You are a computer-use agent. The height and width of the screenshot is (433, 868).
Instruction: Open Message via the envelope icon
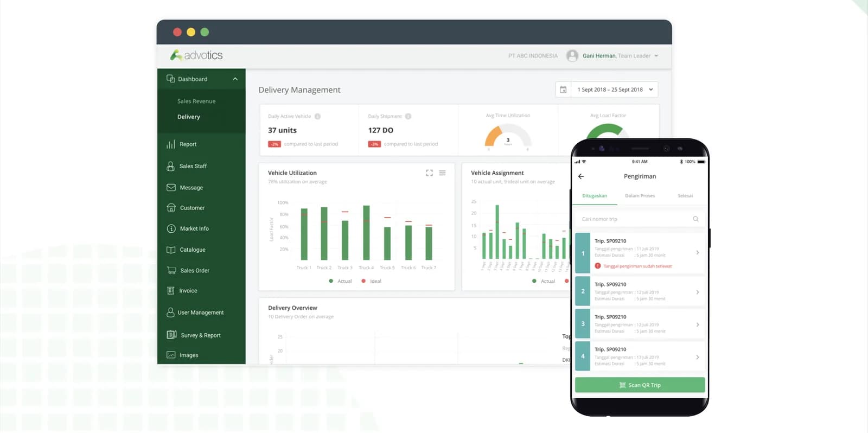[x=171, y=188]
